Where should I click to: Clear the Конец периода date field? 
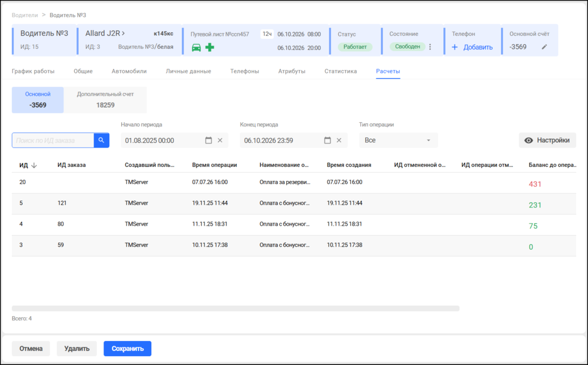tap(339, 140)
